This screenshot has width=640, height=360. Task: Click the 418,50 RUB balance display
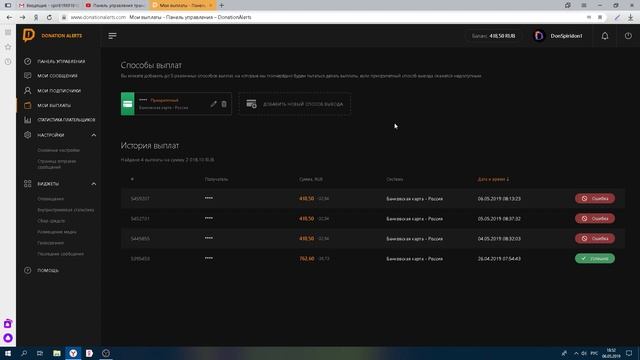click(x=493, y=36)
